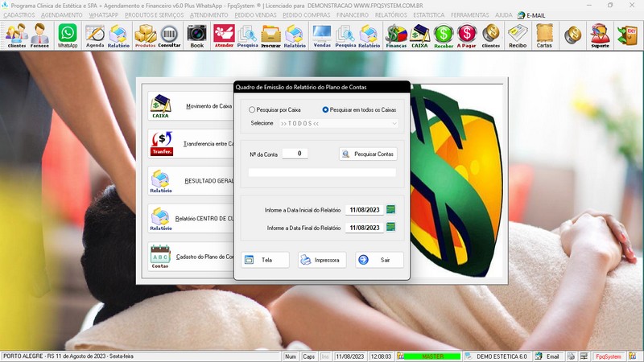Screen dimensions: 644x362
Task: Open the AGENDAMENTO menu
Action: point(62,14)
